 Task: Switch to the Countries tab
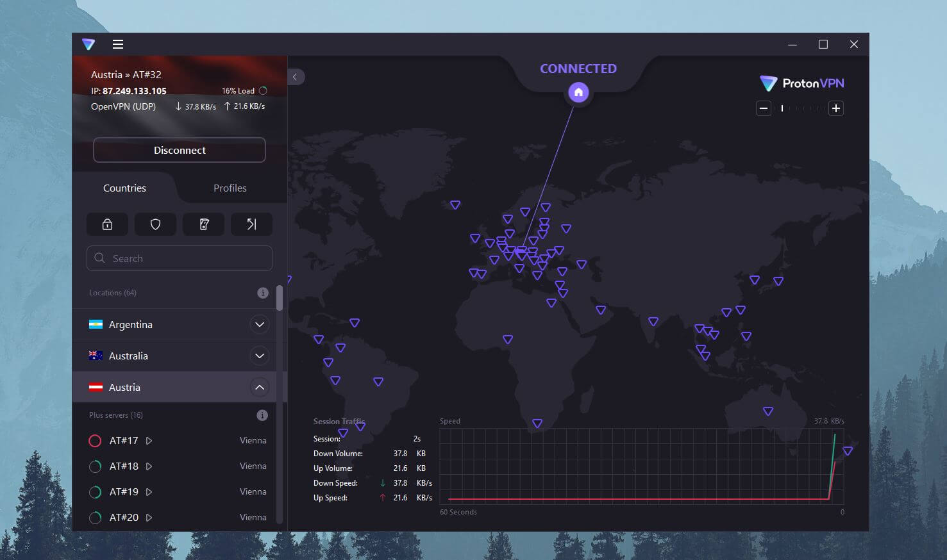pyautogui.click(x=124, y=188)
